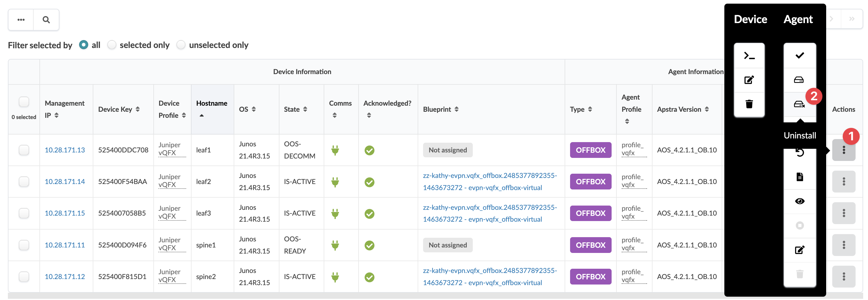The image size is (868, 300).
Task: Open the agent log document icon
Action: coord(799,177)
